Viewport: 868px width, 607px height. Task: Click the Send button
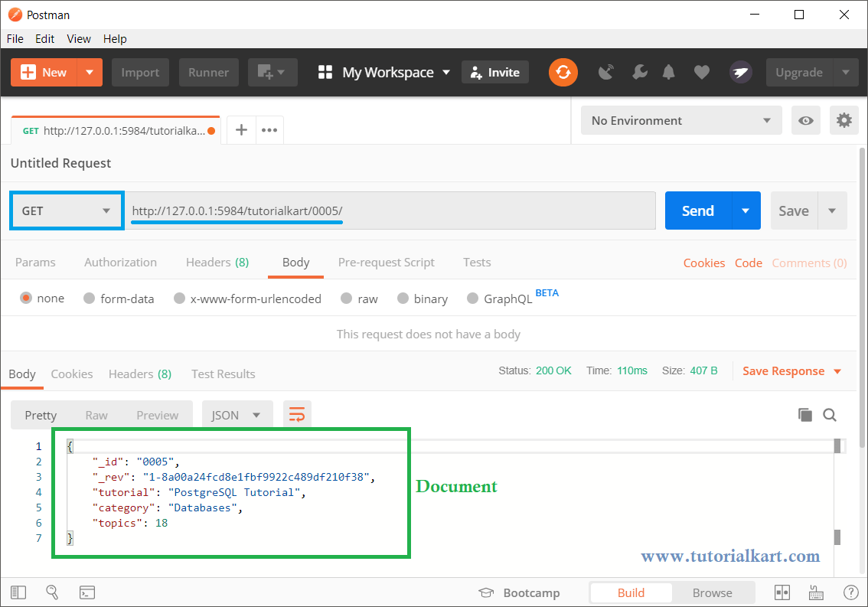(697, 210)
